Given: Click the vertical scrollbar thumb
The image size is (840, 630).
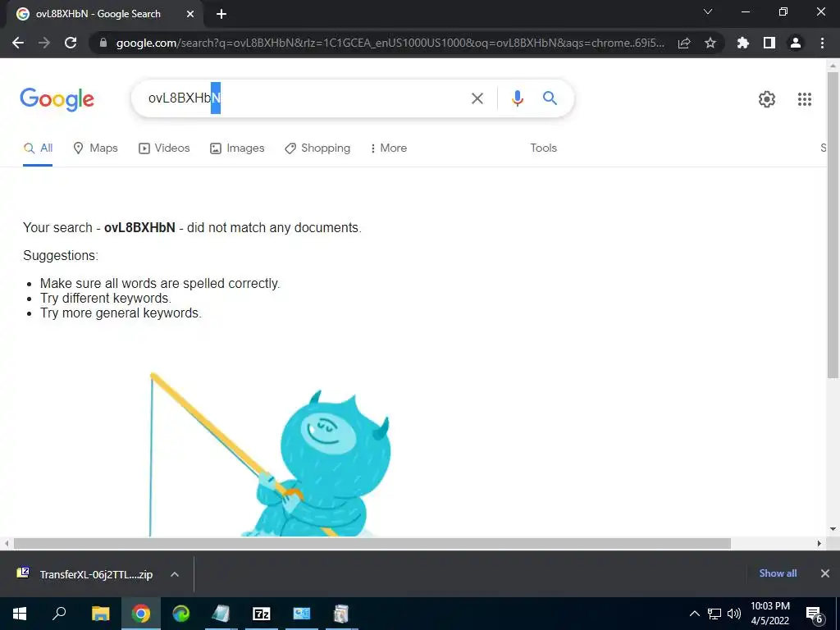Looking at the screenshot, I should point(833,225).
